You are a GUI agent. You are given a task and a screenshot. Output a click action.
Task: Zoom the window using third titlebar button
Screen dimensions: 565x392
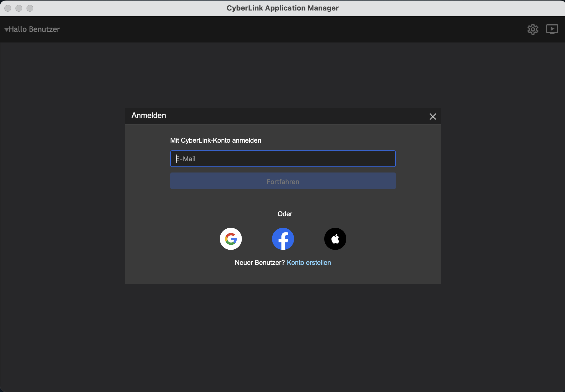(x=30, y=8)
